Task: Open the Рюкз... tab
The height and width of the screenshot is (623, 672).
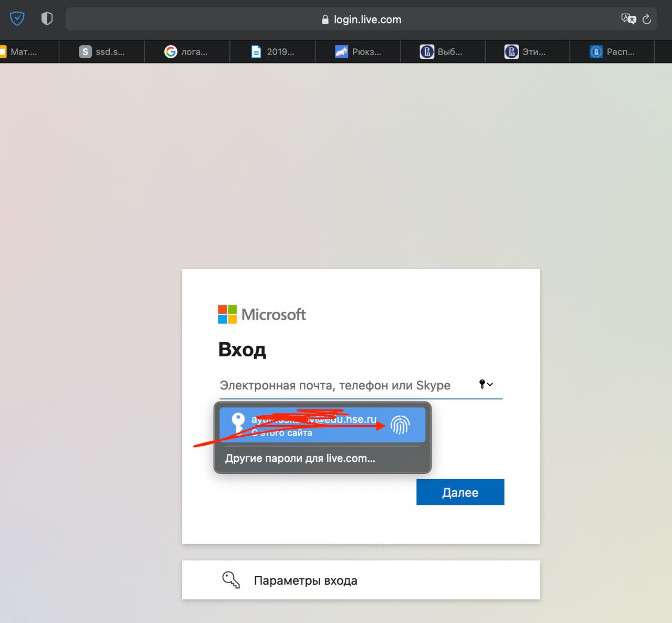Action: 358,52
